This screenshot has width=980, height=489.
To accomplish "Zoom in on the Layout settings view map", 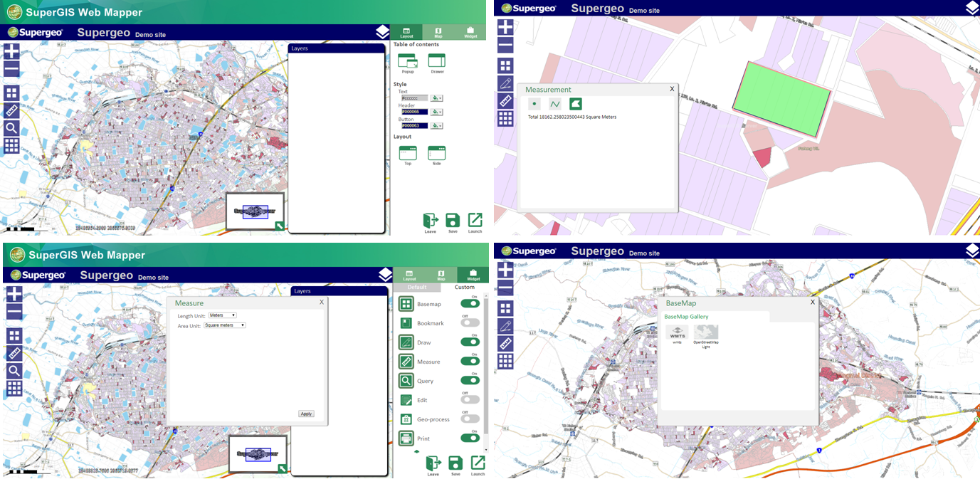I will tap(11, 51).
